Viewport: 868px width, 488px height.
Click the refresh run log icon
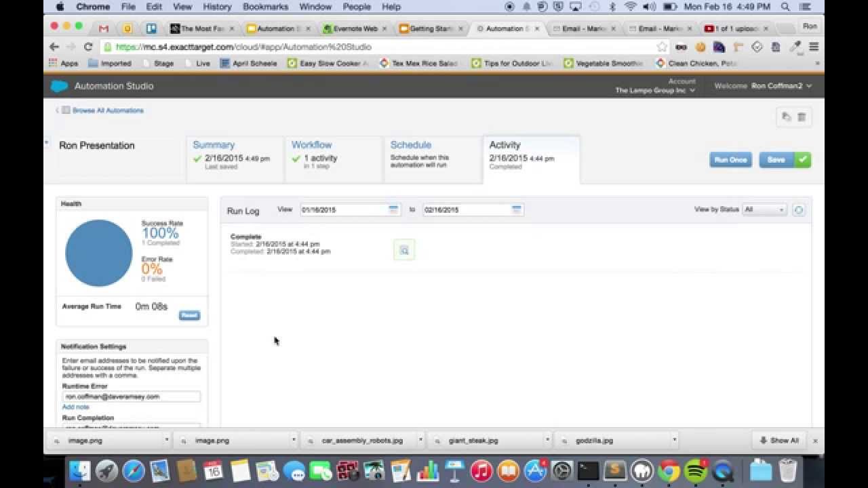798,210
